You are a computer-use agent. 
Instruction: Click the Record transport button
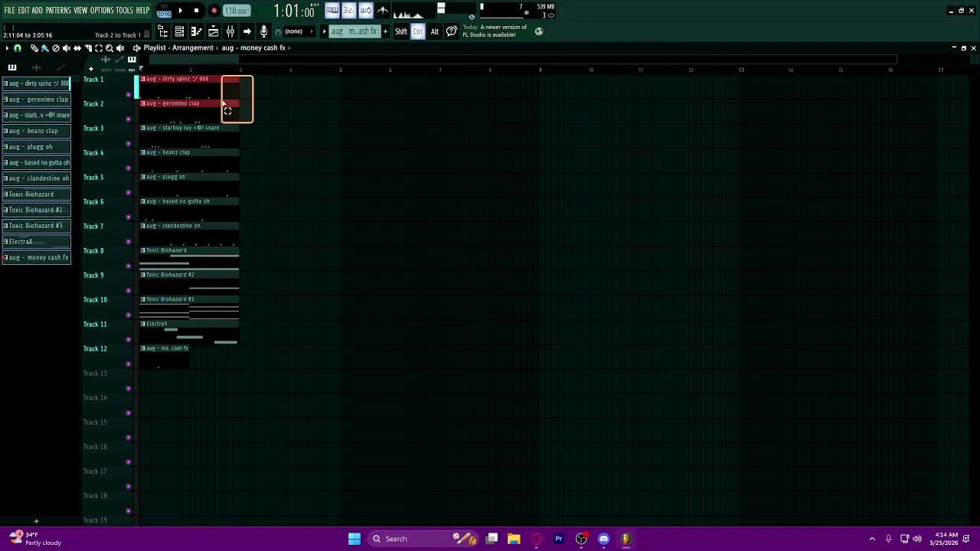(214, 11)
